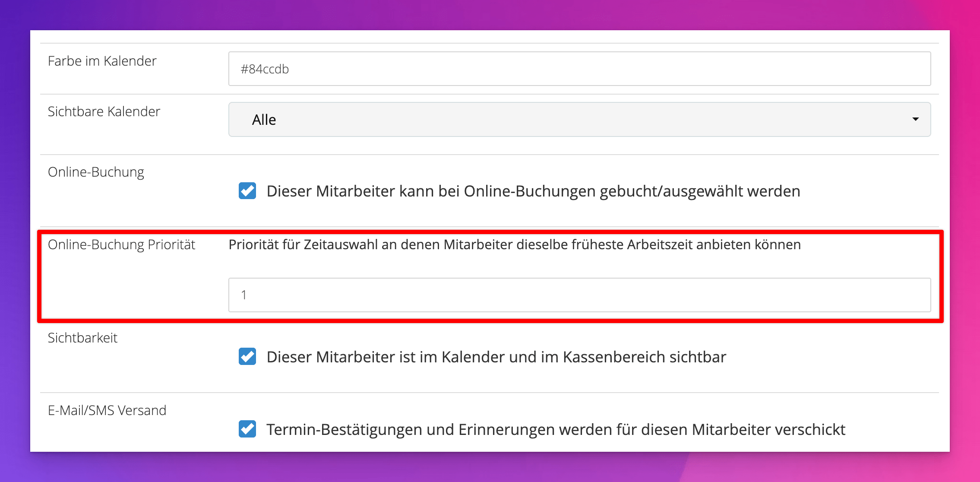This screenshot has width=980, height=482.
Task: Open the Sichtbare Kalender dropdown
Action: pos(579,120)
